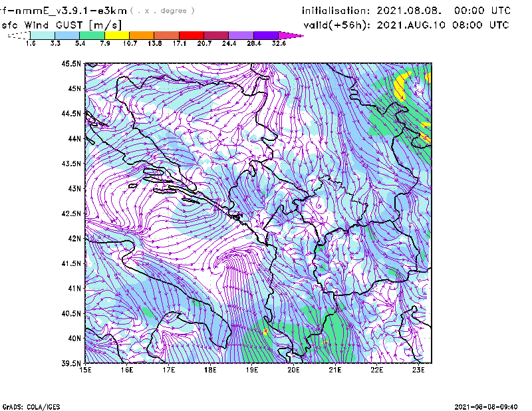Click the large yellow gust area in northeast corner
532x411 pixels.
point(402,86)
